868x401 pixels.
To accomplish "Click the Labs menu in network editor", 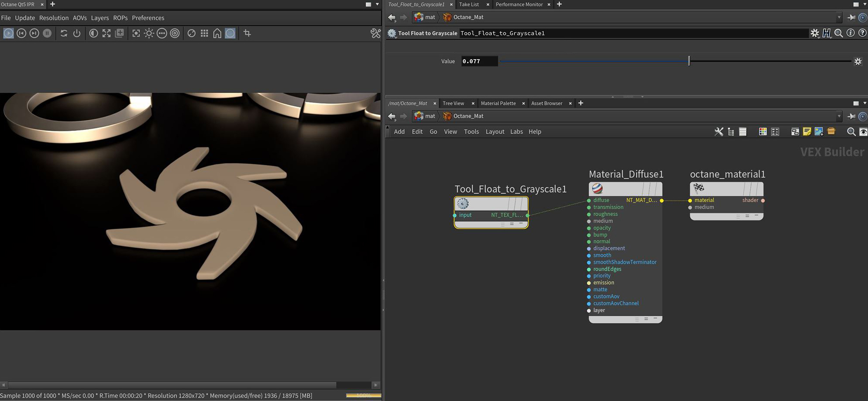I will 516,132.
